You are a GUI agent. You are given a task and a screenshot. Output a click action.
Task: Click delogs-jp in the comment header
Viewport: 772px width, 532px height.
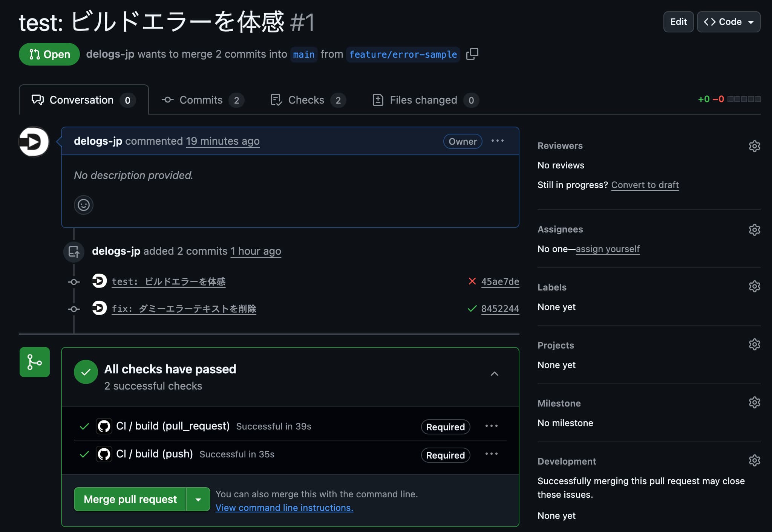pos(98,141)
